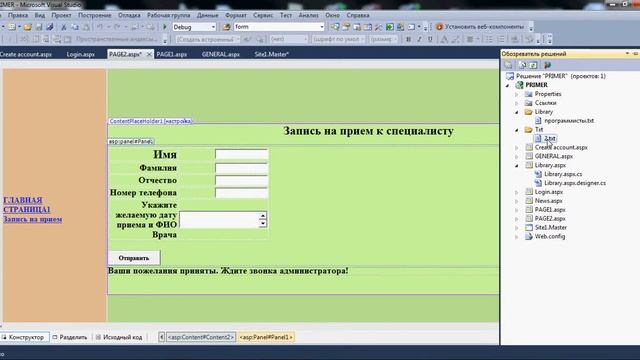
Task: Expand the Login.aspx node
Action: coord(517,192)
